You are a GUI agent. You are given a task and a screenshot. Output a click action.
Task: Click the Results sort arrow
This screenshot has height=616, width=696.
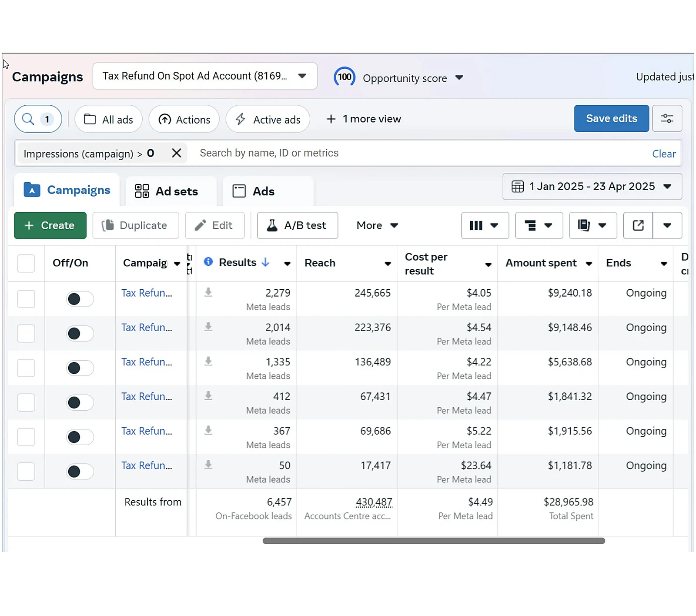tap(265, 262)
